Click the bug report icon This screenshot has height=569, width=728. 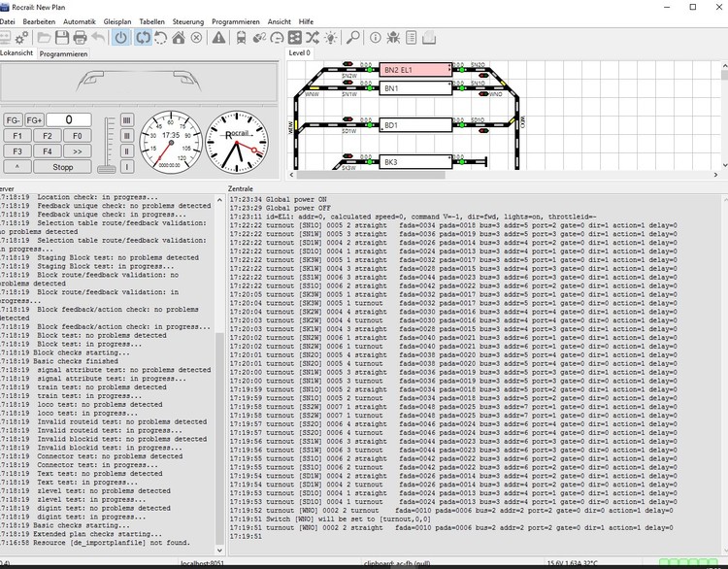(x=391, y=38)
